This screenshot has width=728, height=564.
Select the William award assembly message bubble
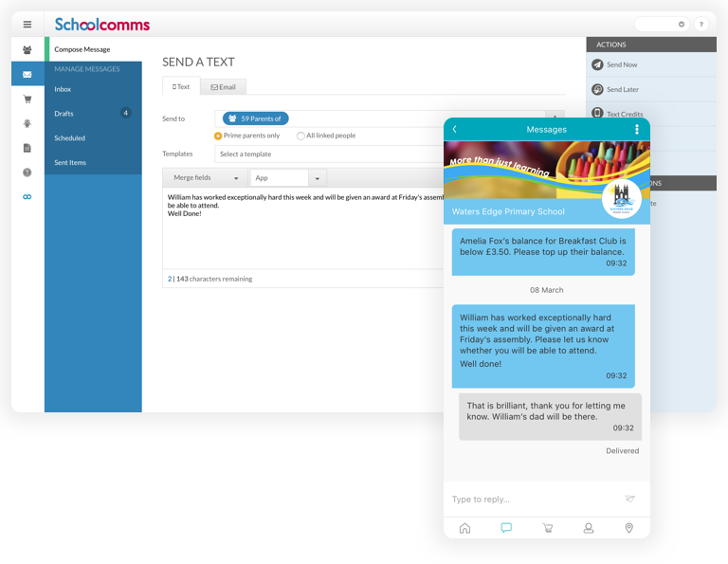pos(543,346)
